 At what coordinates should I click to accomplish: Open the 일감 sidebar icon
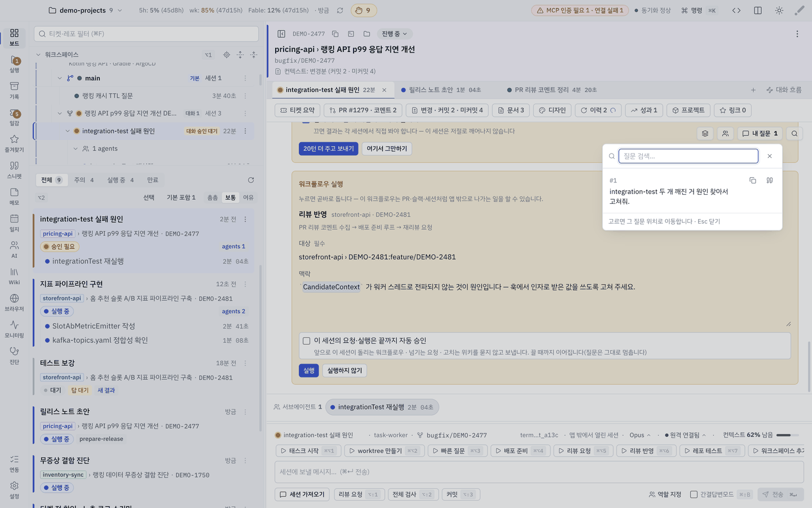(14, 117)
